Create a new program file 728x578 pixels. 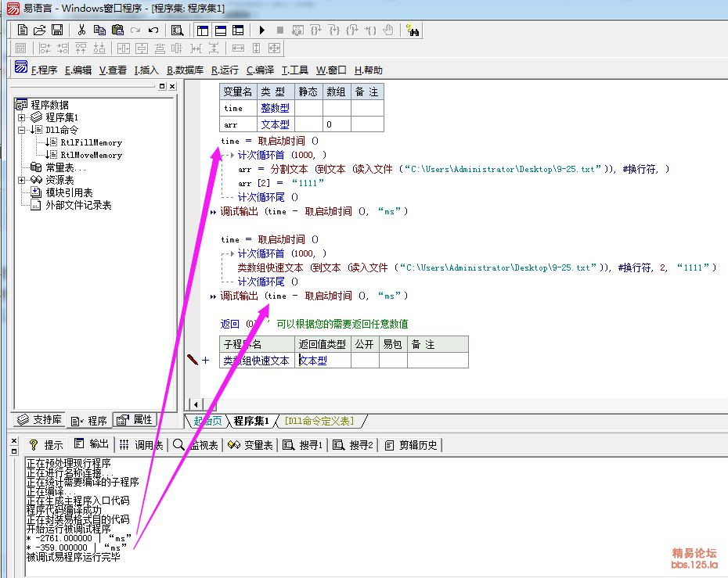tap(22, 31)
